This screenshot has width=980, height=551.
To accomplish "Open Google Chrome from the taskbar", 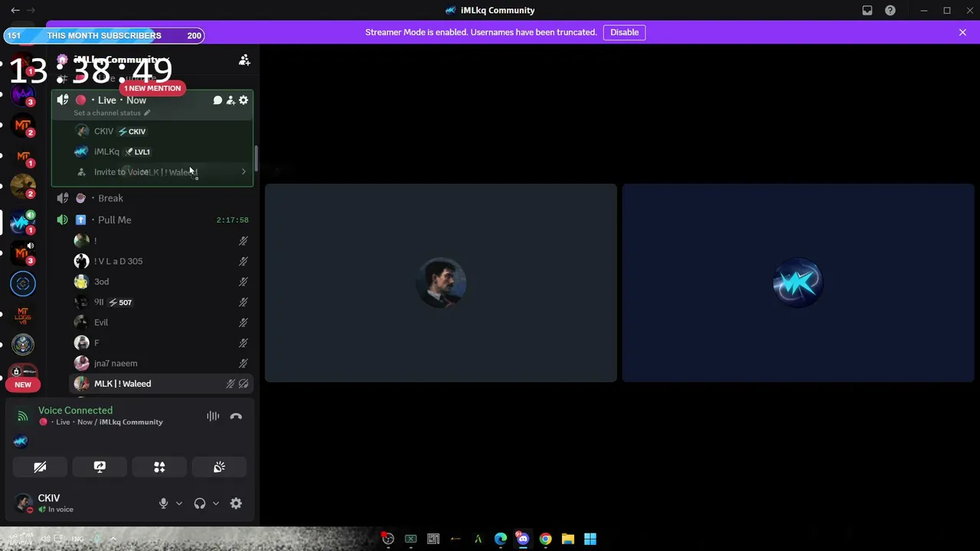I will tap(545, 539).
